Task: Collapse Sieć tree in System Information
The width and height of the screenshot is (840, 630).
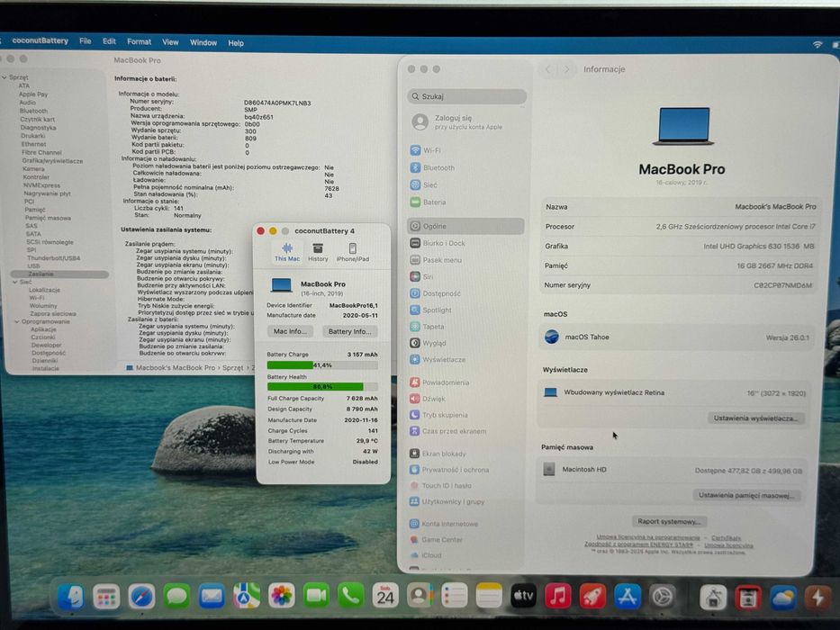Action: (x=15, y=282)
